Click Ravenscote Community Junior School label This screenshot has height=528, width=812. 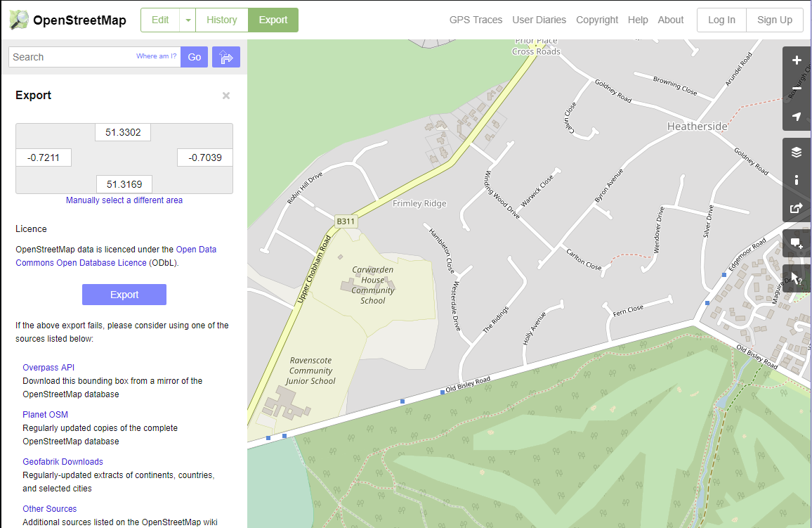[x=310, y=371]
